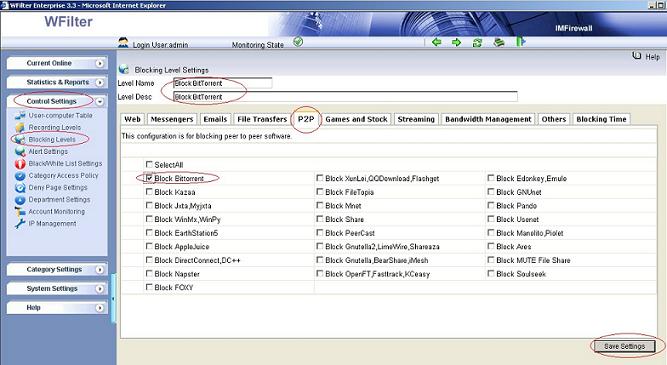Click the Account Monitoring icon
This screenshot has height=365, width=667.
20,211
